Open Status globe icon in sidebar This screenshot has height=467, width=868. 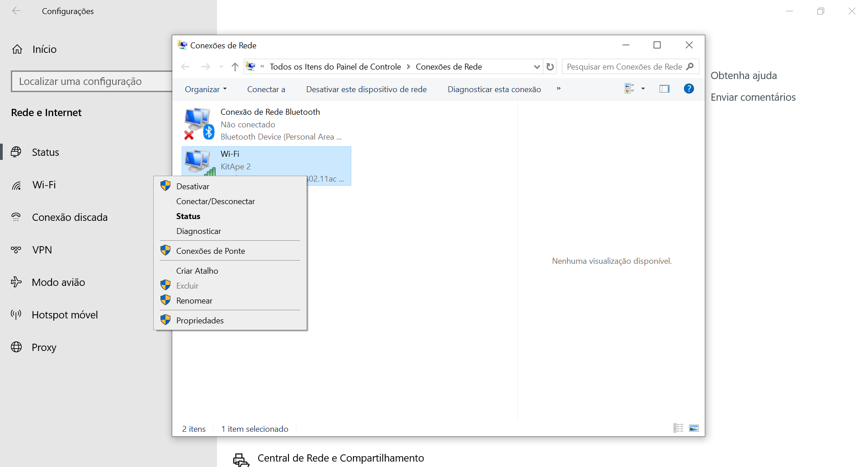16,152
